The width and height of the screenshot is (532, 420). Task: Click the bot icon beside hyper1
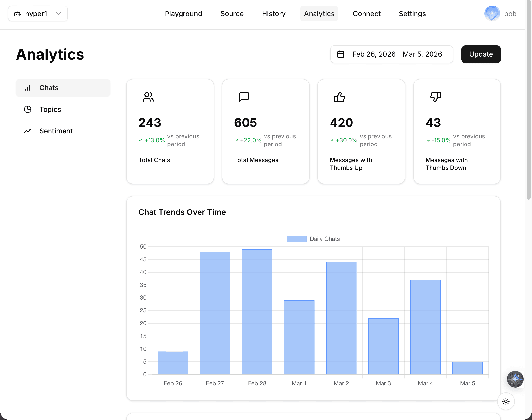17,14
